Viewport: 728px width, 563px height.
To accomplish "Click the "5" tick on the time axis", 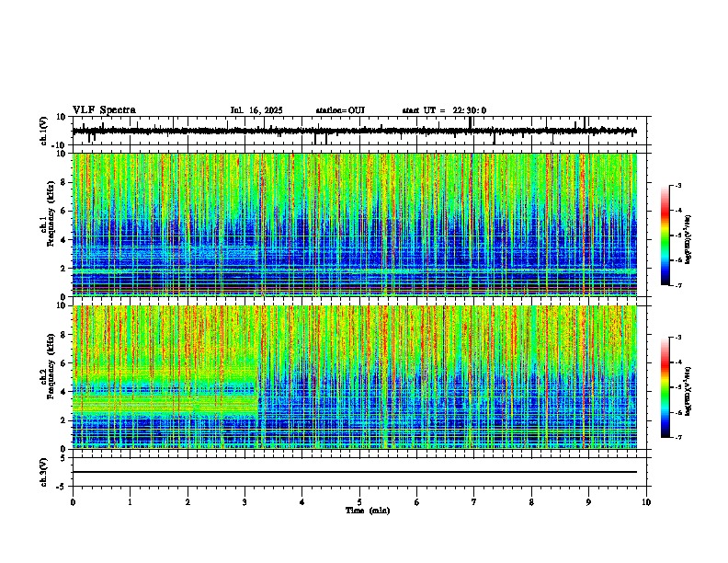I will (359, 502).
